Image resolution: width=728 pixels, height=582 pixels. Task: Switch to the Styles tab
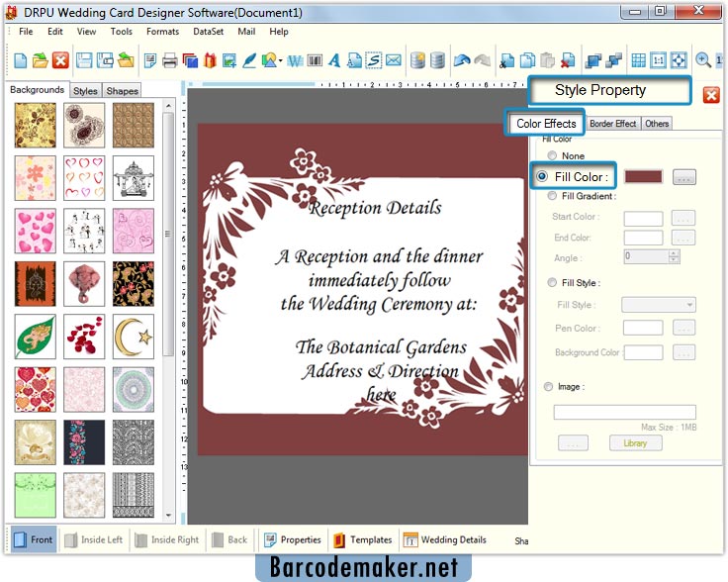pos(85,91)
